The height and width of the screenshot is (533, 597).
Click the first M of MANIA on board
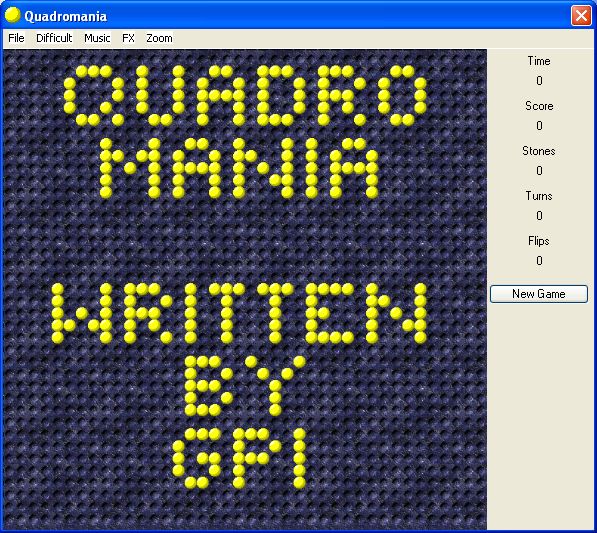(x=130, y=168)
